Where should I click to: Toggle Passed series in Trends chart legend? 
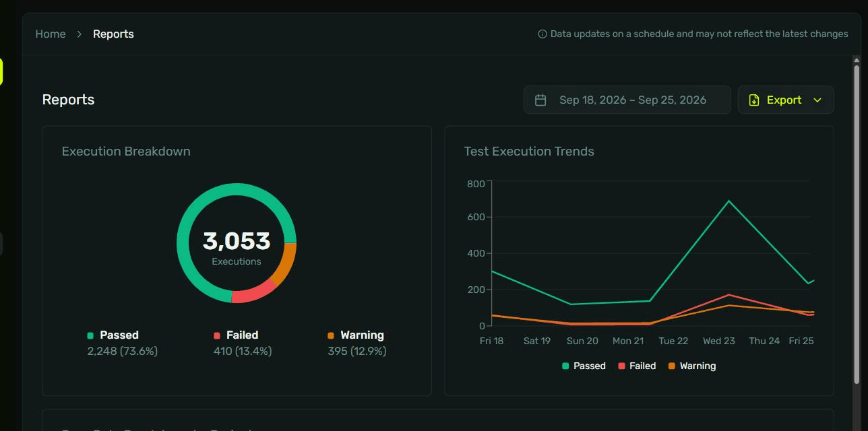[584, 366]
